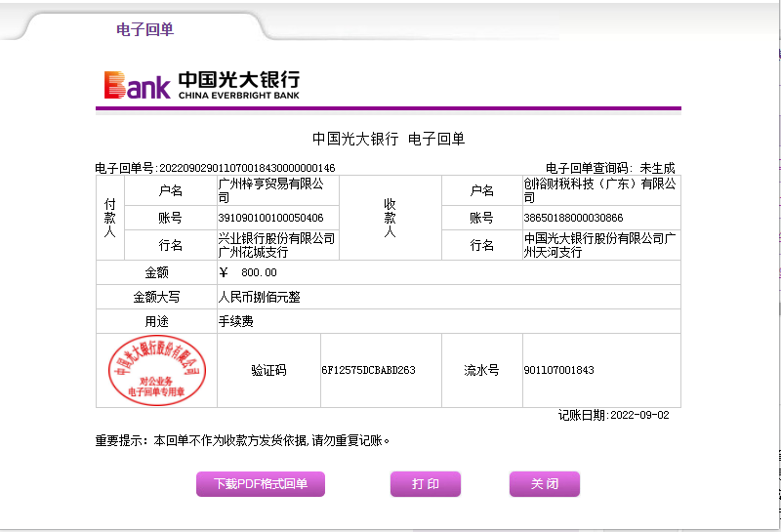Click the 中国光大银行 电子回单 heading
This screenshot has height=532, width=781.
coord(389,139)
